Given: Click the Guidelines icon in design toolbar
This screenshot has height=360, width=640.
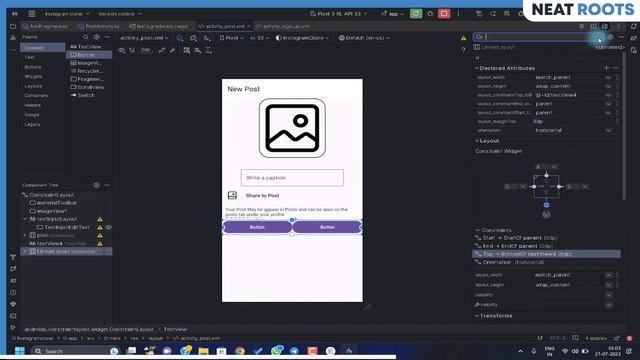Looking at the screenshot, I should tap(209, 51).
